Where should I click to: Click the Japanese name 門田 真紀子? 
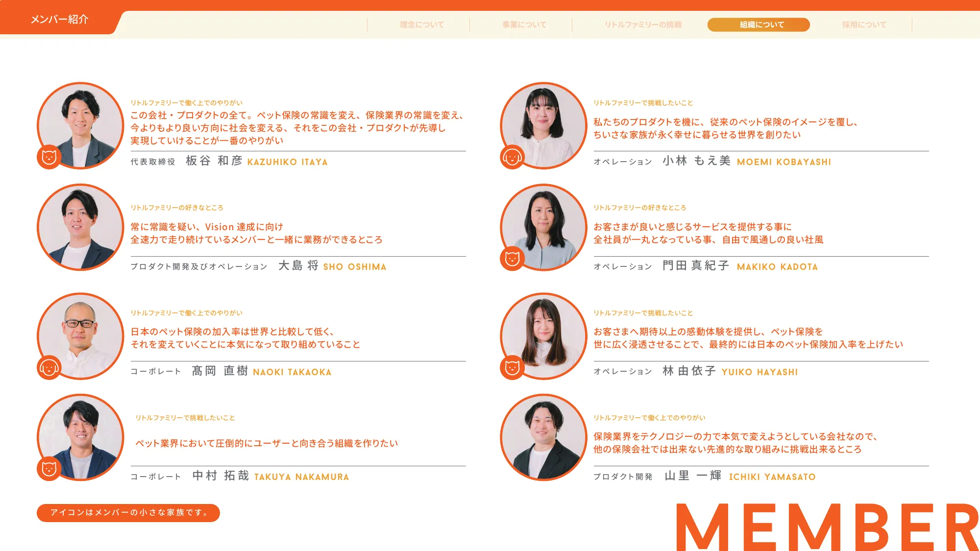(x=696, y=265)
